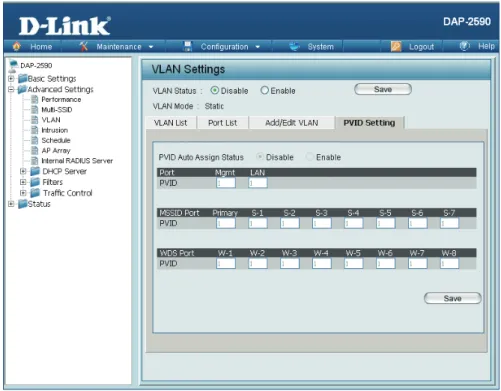Screen dimensions: 501x391
Task: Expand the DHCP Server tree node
Action: (23, 171)
